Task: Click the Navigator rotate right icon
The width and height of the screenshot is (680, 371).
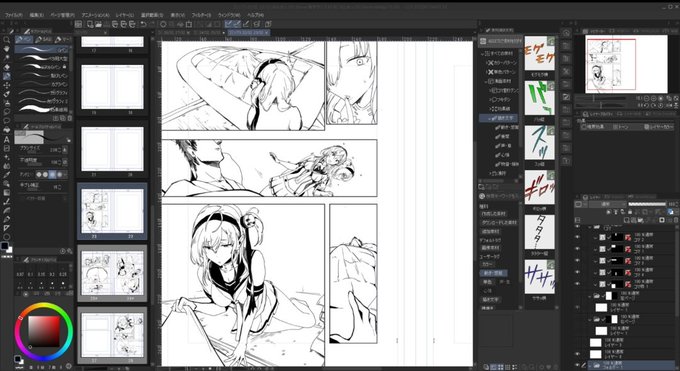Action: click(x=654, y=105)
